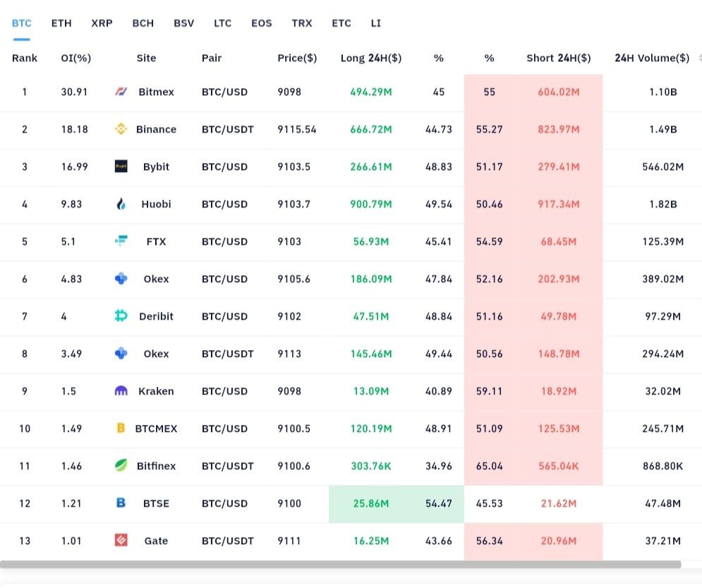702x588 pixels.
Task: Click the Kraken exchange logo icon
Action: 121,391
